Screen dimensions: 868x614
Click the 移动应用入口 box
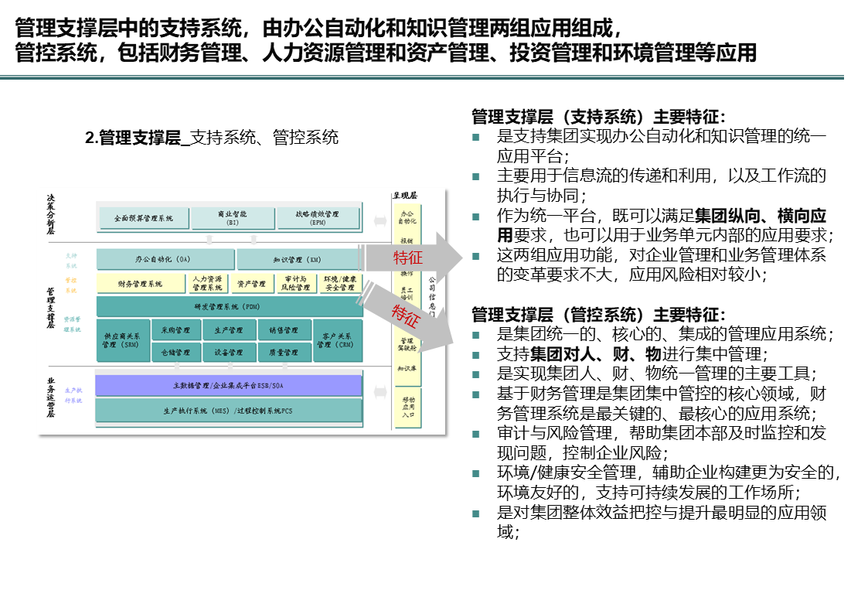[x=408, y=408]
